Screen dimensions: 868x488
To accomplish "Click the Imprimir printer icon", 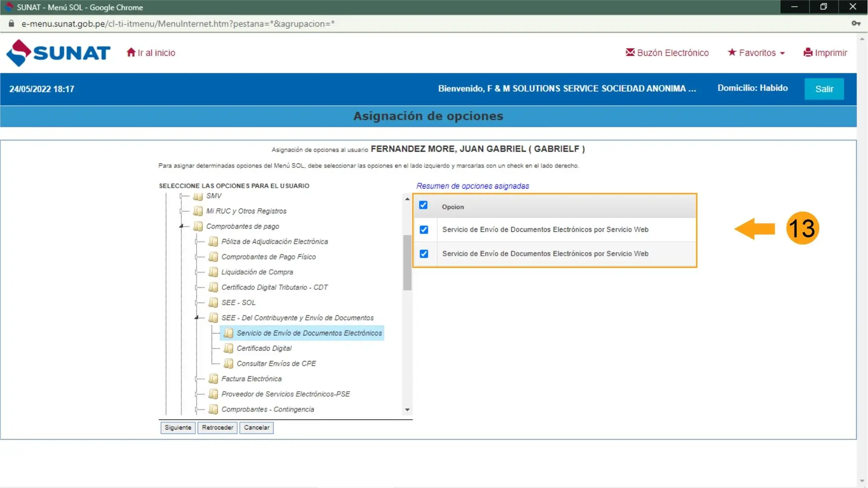I will point(808,52).
